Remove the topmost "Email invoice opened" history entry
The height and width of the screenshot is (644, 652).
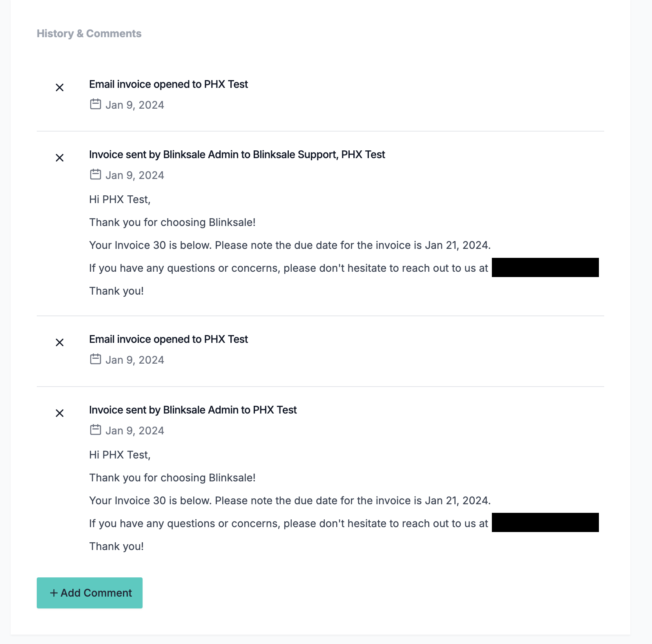[x=60, y=87]
